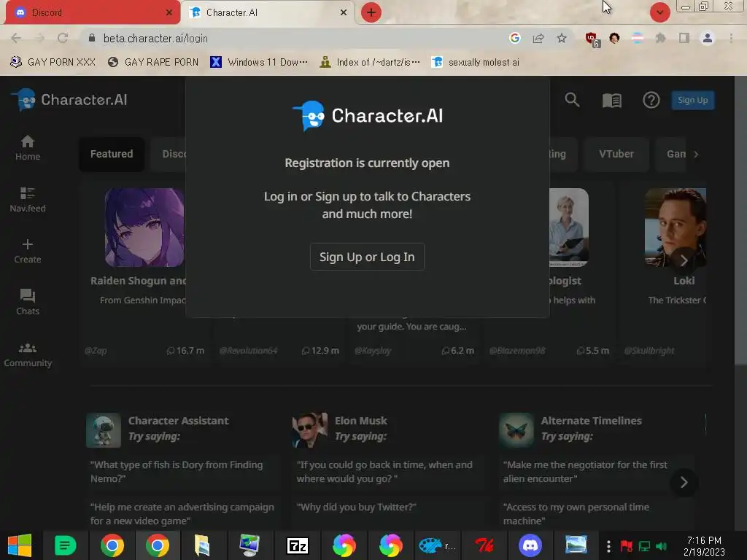Open the Community sidebar item
747x560 pixels.
click(x=28, y=355)
